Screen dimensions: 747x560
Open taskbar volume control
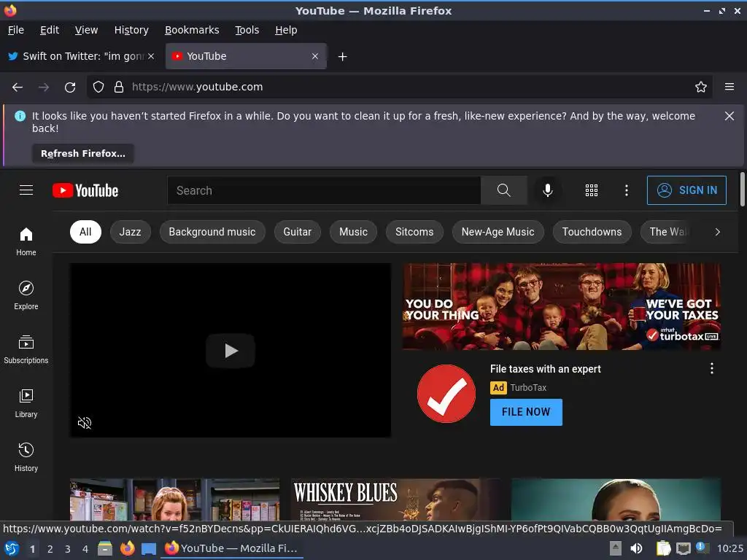click(x=636, y=548)
